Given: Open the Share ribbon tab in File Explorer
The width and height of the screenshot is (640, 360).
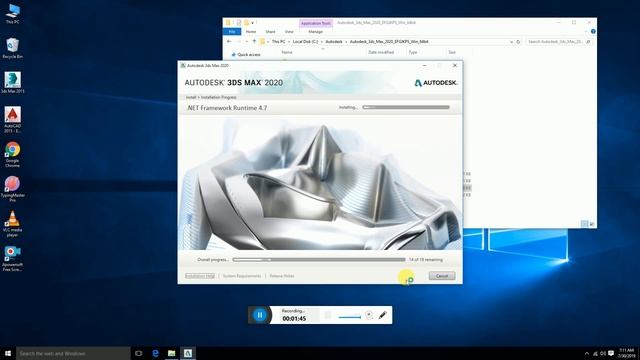Looking at the screenshot, I should (270, 31).
